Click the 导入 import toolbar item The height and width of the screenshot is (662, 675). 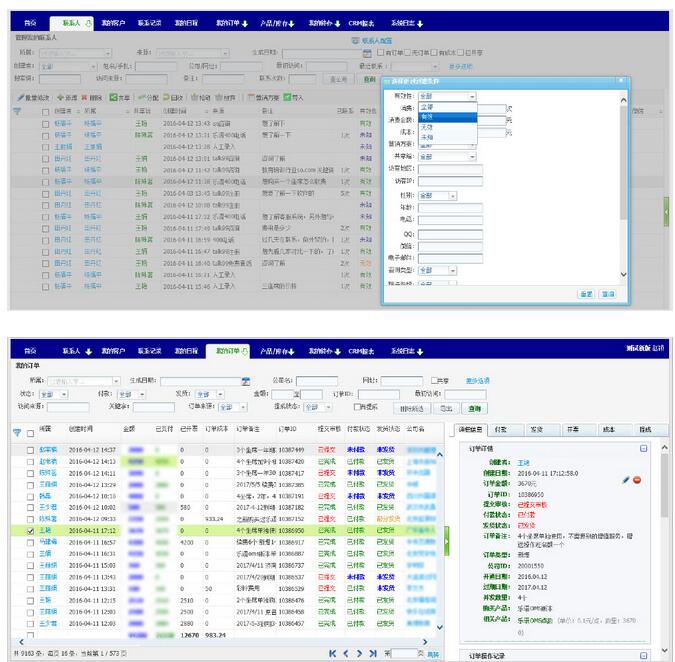293,98
